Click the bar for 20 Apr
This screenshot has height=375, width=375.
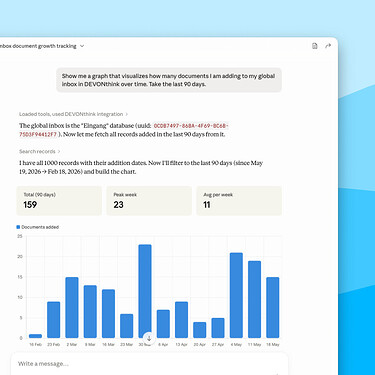(x=199, y=330)
